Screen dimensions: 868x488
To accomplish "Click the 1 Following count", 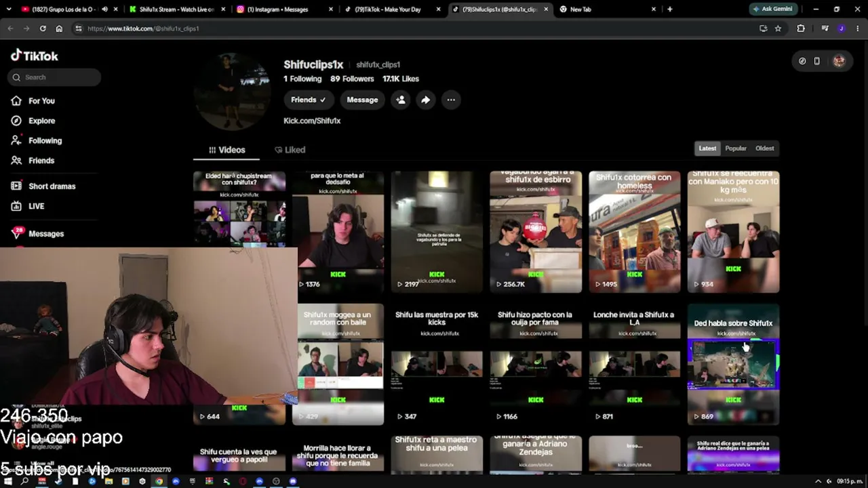I will coord(302,79).
